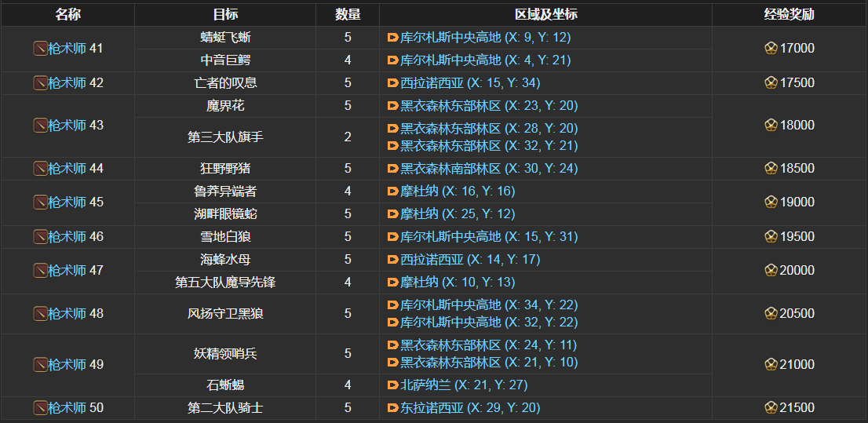Image resolution: width=868 pixels, height=423 pixels.
Task: Click the lancer icon beside 枪术师 48
Action: tap(40, 314)
